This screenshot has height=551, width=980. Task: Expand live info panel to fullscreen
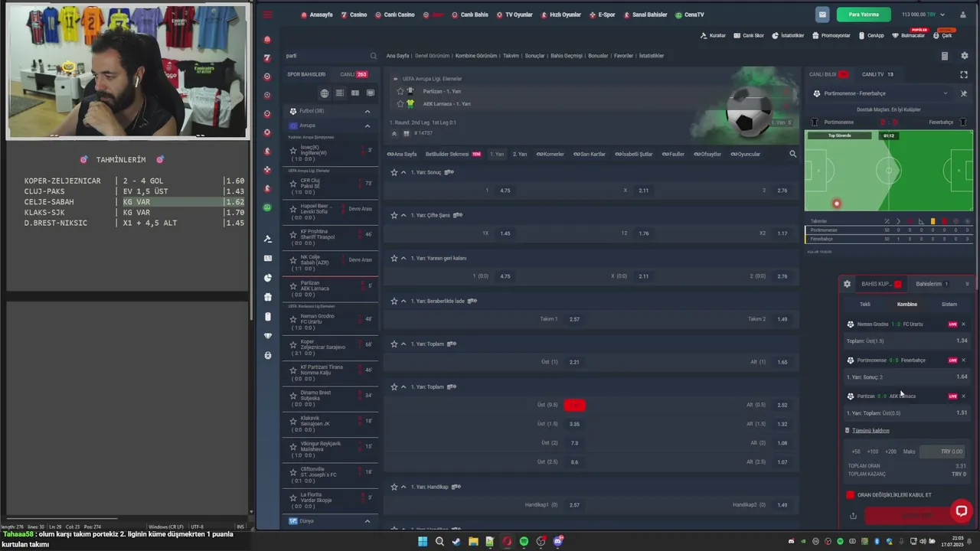pos(964,74)
